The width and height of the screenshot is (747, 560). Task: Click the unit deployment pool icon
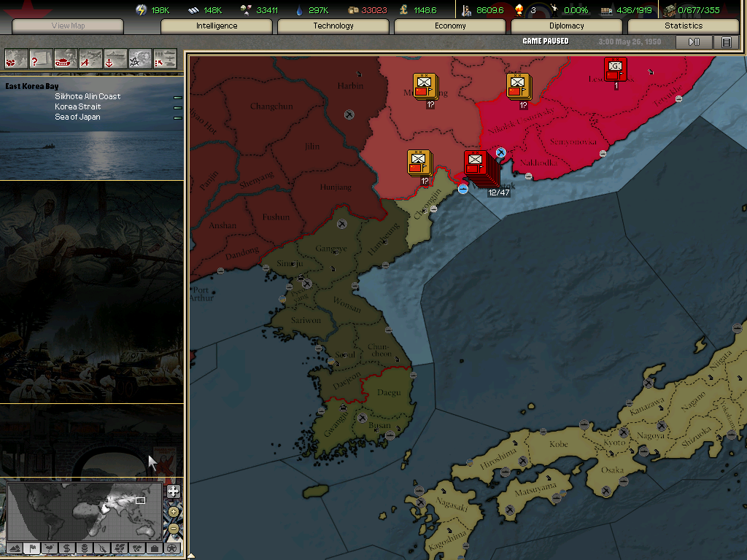coord(165,58)
